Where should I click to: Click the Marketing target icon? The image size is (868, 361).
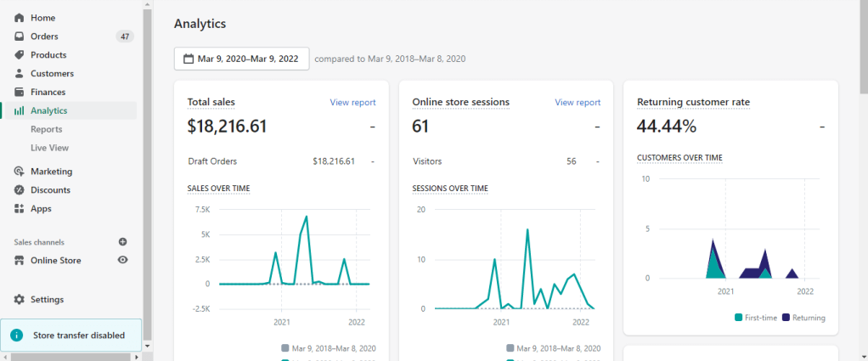(19, 172)
